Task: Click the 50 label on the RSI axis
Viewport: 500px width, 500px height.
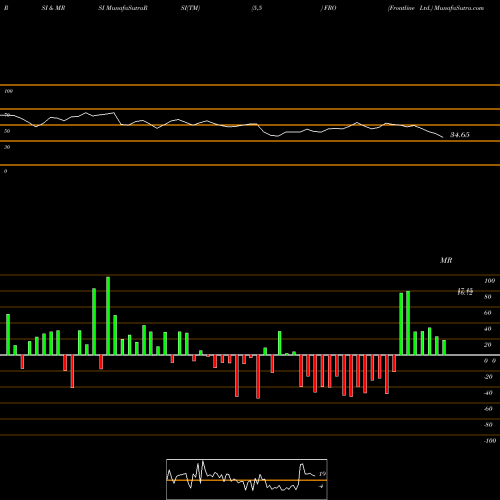Action: coord(7,131)
